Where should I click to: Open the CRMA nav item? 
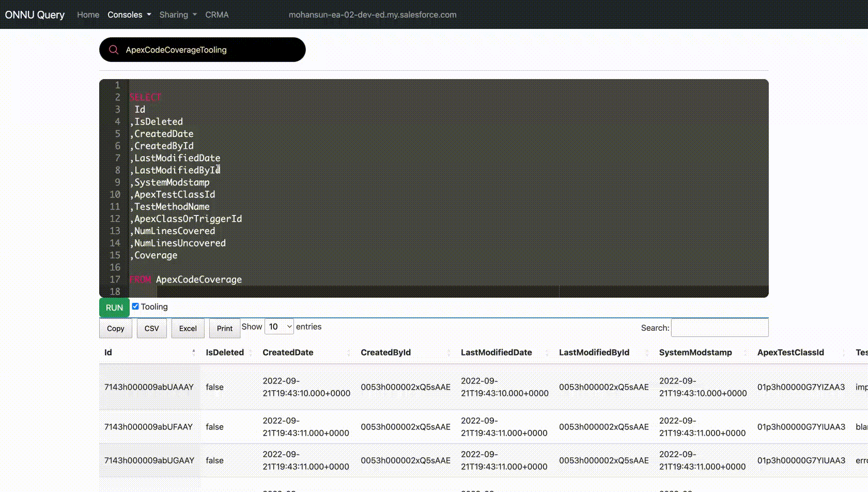tap(217, 14)
